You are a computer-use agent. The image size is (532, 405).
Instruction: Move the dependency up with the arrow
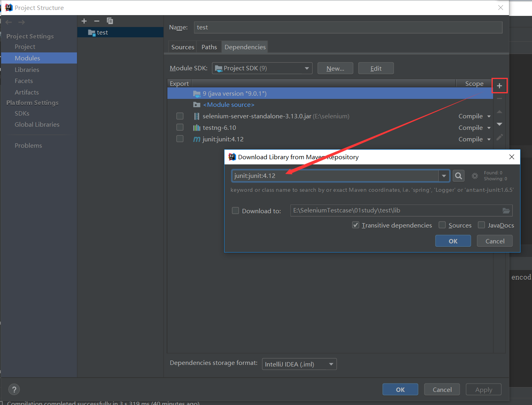click(x=499, y=112)
